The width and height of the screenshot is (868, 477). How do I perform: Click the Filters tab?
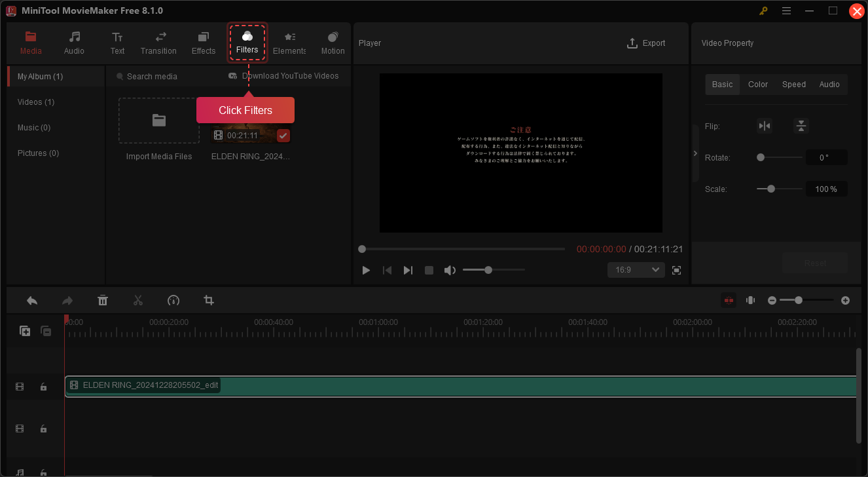tap(247, 43)
